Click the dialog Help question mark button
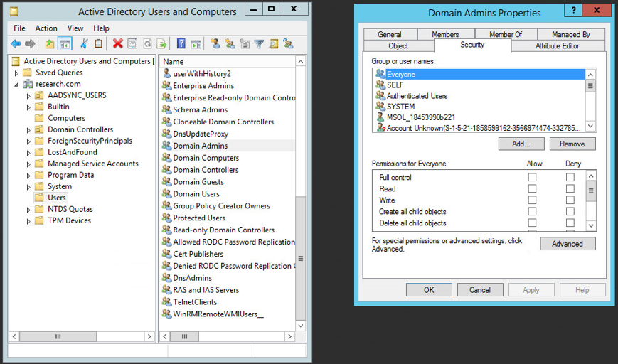618x364 pixels. (573, 10)
